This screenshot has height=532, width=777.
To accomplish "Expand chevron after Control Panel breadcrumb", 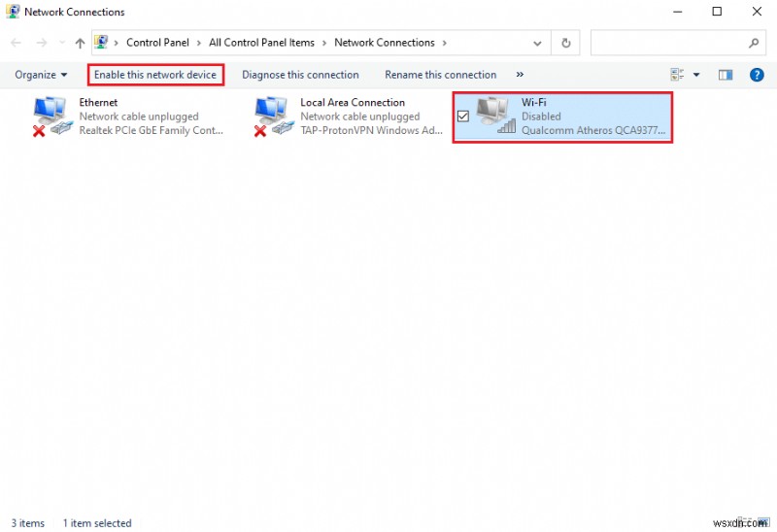I will [x=199, y=43].
